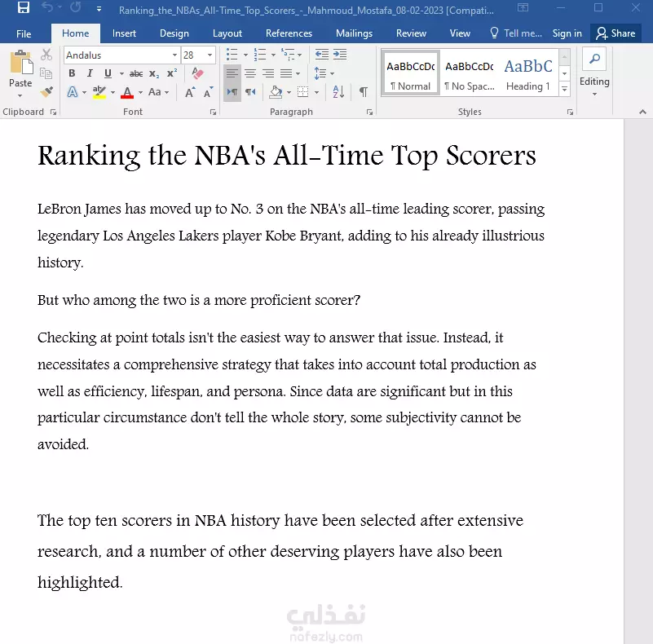Open paragraph shading fill bucket
Screen dimensions: 653x644
276,92
